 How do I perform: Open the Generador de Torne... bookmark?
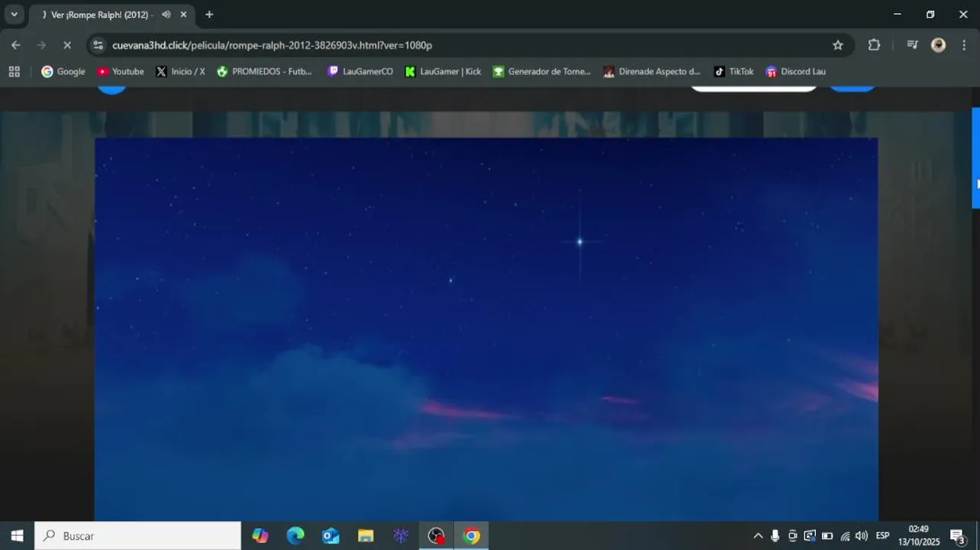(x=542, y=72)
